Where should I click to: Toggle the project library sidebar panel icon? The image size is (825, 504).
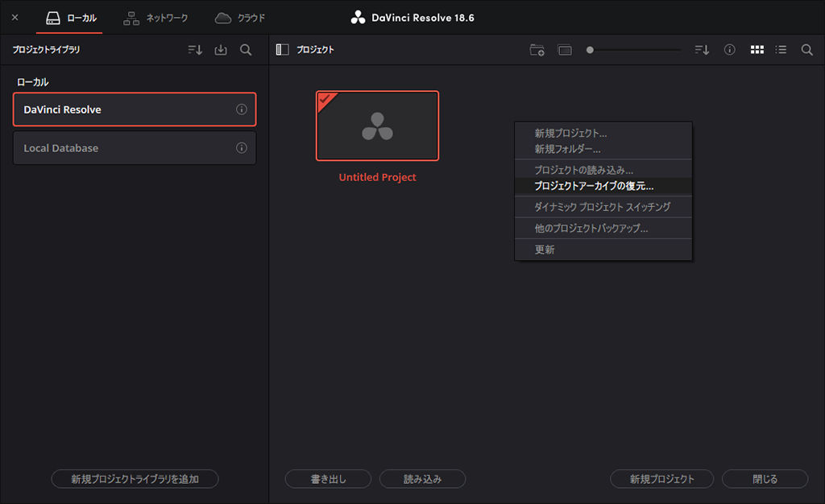click(x=283, y=49)
